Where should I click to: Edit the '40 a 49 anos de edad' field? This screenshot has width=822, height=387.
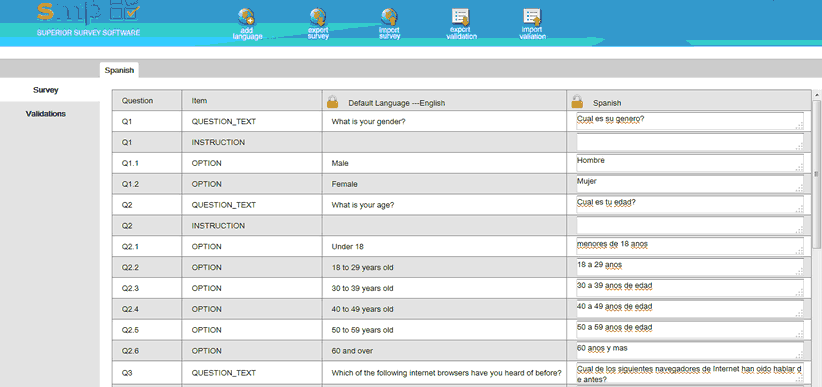(689, 308)
